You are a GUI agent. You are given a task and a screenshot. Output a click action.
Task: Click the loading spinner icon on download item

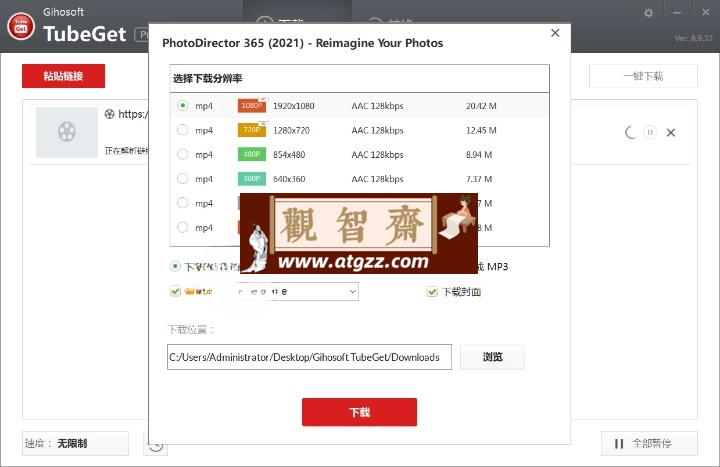coord(631,132)
